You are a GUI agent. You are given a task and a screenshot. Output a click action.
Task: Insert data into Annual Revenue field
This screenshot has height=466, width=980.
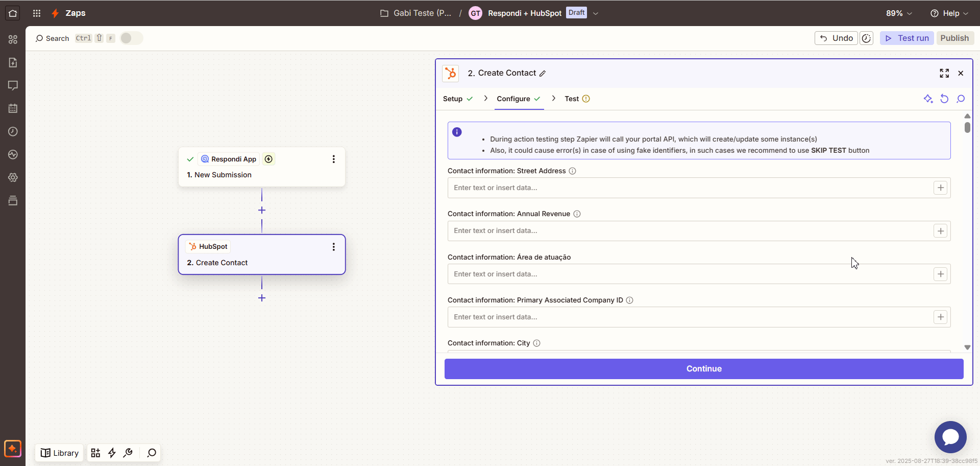941,231
